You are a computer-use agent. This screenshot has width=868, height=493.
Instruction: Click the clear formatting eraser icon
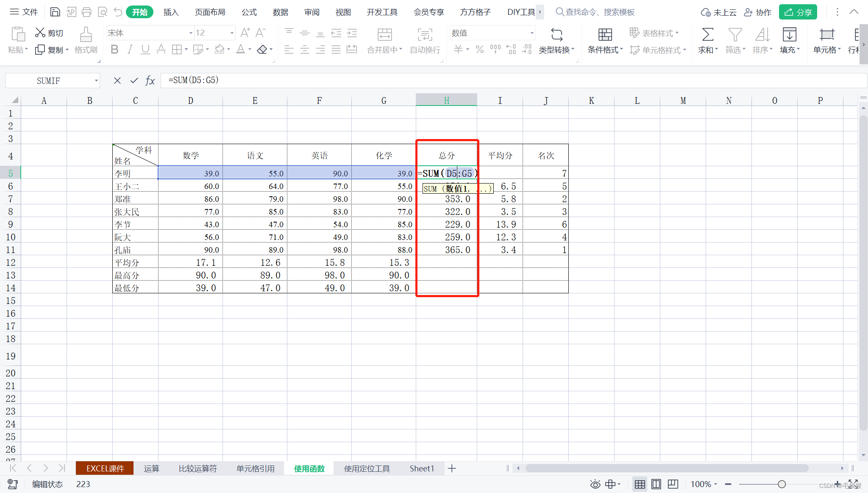[262, 50]
